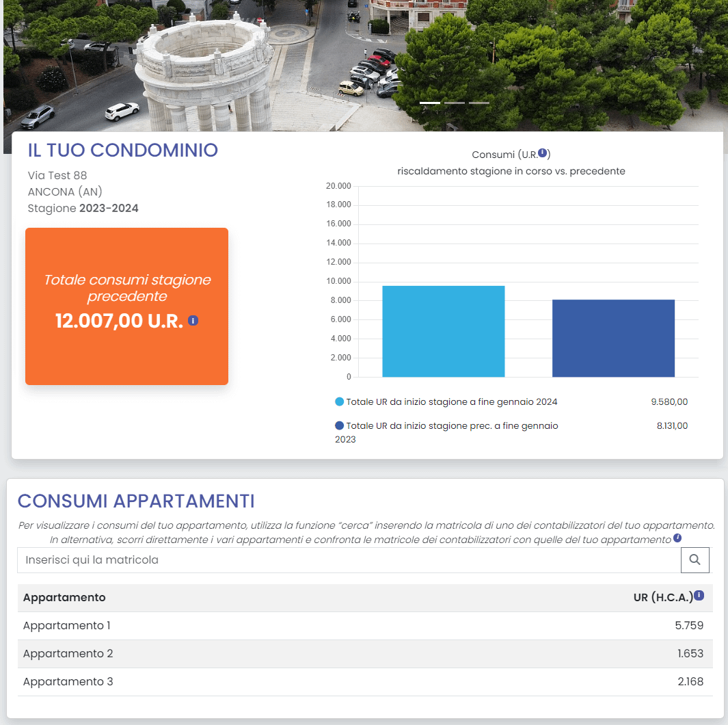
Task: Click the light blue 2024 consumption bar
Action: (x=443, y=330)
